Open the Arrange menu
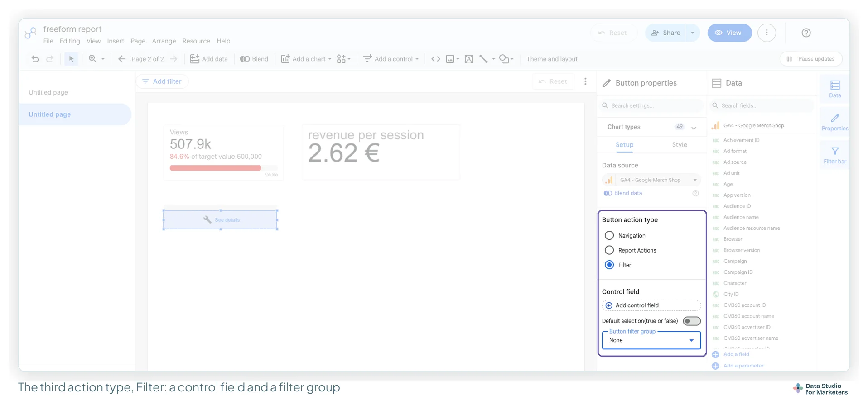This screenshot has height=405, width=868. point(164,41)
